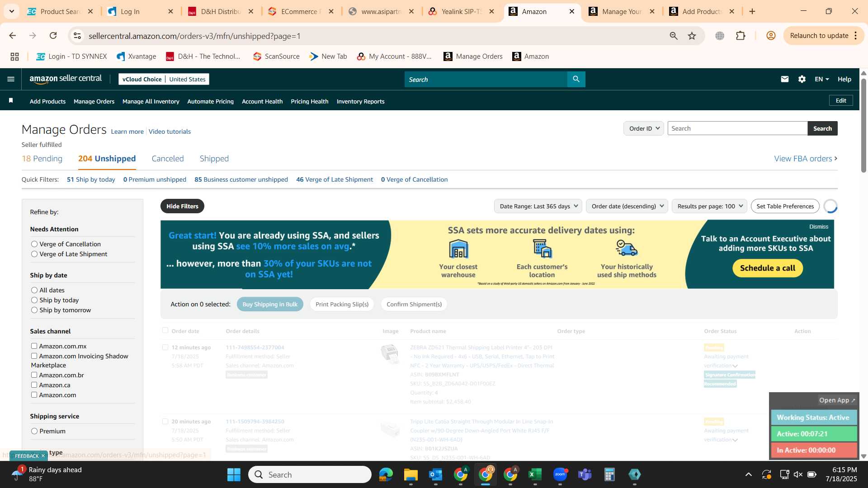Image resolution: width=868 pixels, height=488 pixels.
Task: Open Windows Start menu
Action: point(234,474)
